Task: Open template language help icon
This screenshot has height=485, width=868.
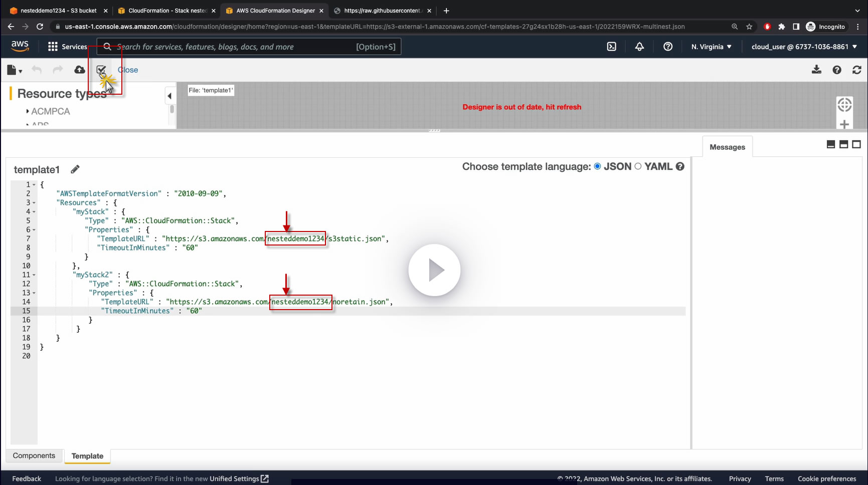Action: pyautogui.click(x=680, y=166)
